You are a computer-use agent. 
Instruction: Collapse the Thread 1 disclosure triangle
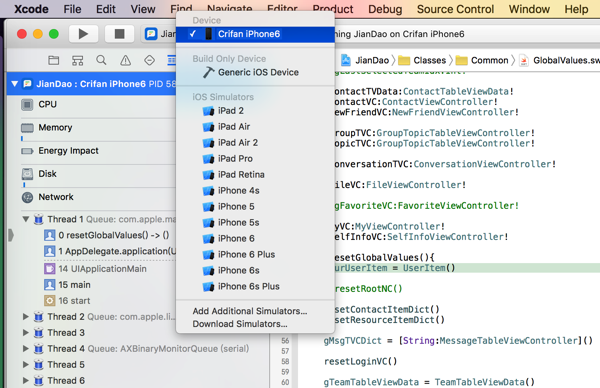pyautogui.click(x=26, y=219)
